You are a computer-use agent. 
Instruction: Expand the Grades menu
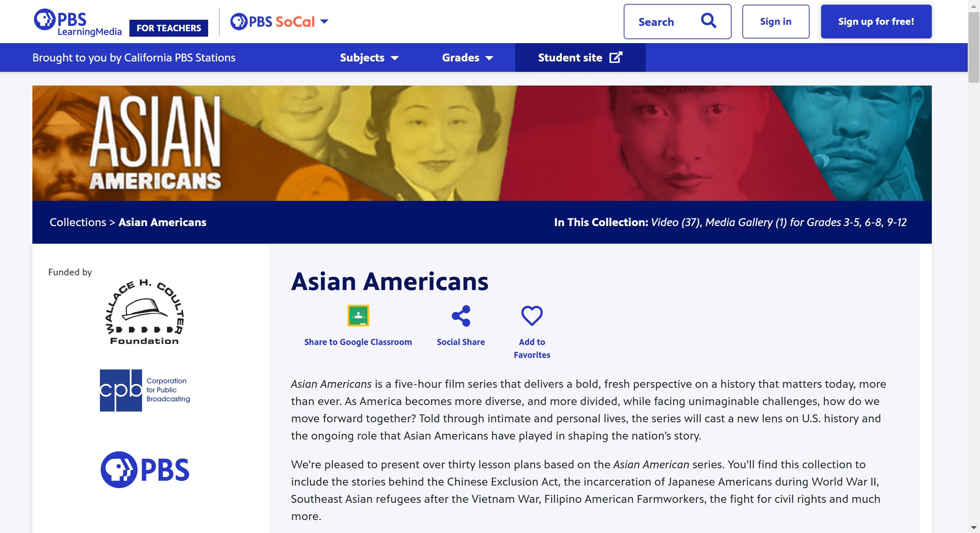click(x=467, y=58)
